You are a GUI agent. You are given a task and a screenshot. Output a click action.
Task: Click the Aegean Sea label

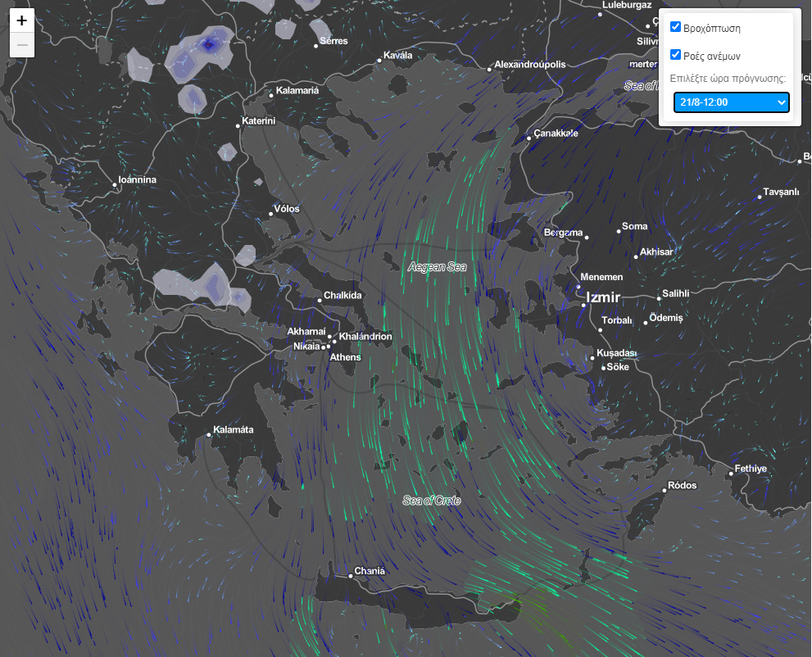(437, 267)
